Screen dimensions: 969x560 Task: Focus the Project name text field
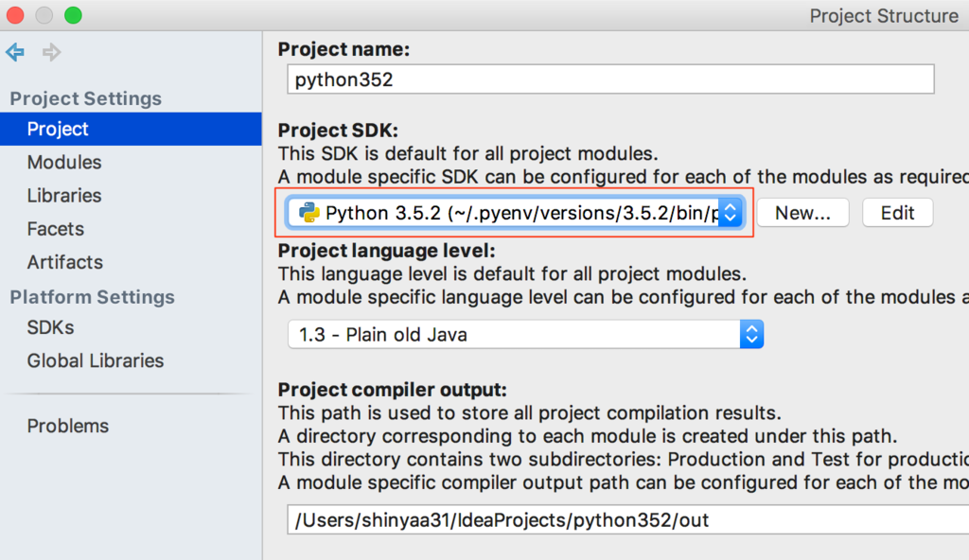point(610,79)
